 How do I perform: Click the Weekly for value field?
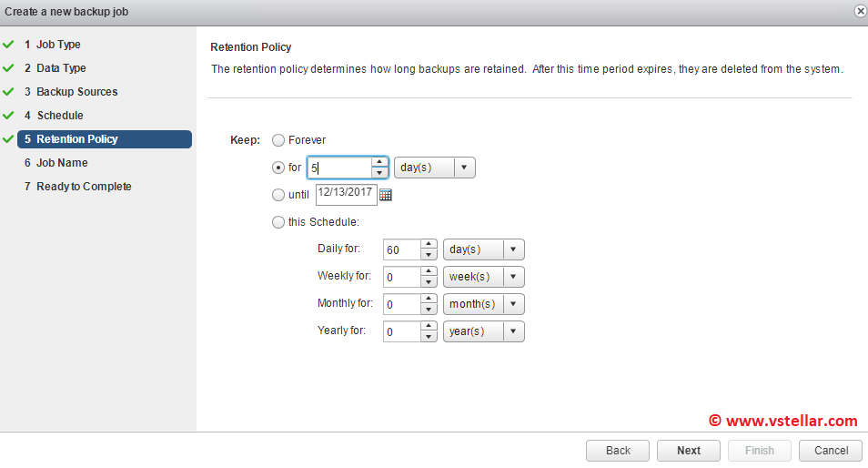pos(402,277)
